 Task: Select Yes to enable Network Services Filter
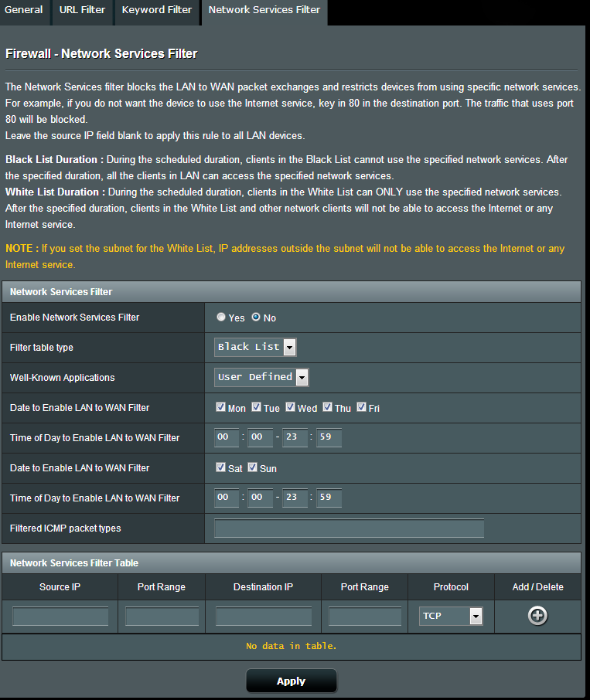point(222,318)
